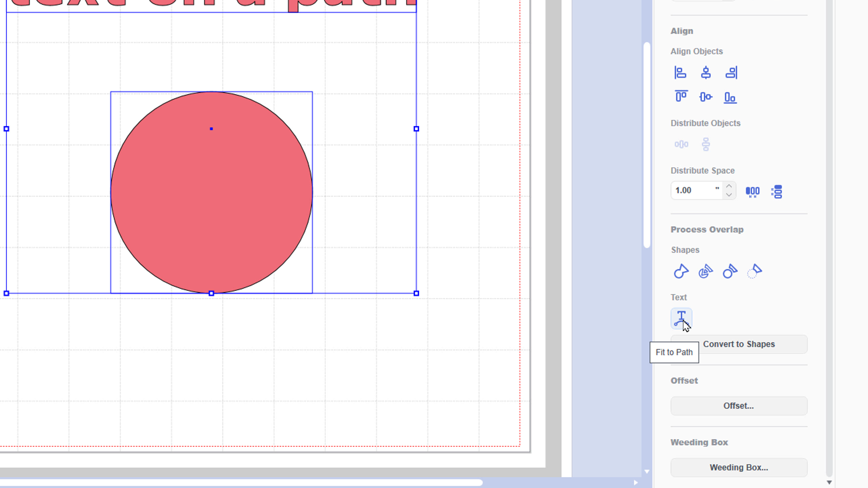Viewport: 868px width, 488px height.
Task: Click the dotted-circle shapes overlap icon
Action: pyautogui.click(x=755, y=272)
